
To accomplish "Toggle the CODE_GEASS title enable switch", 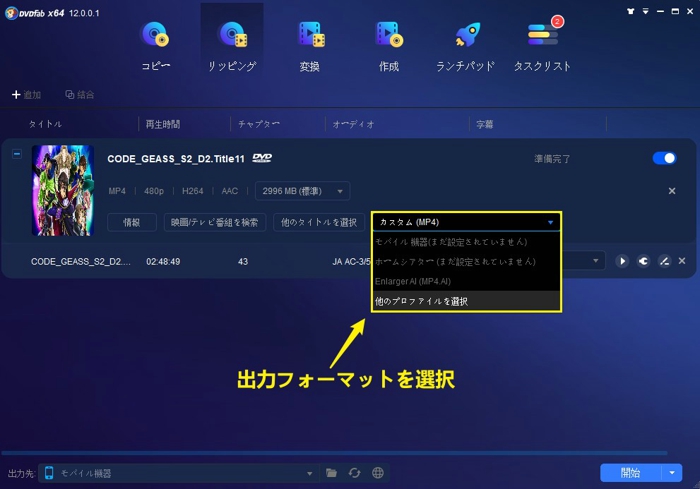I will 663,158.
